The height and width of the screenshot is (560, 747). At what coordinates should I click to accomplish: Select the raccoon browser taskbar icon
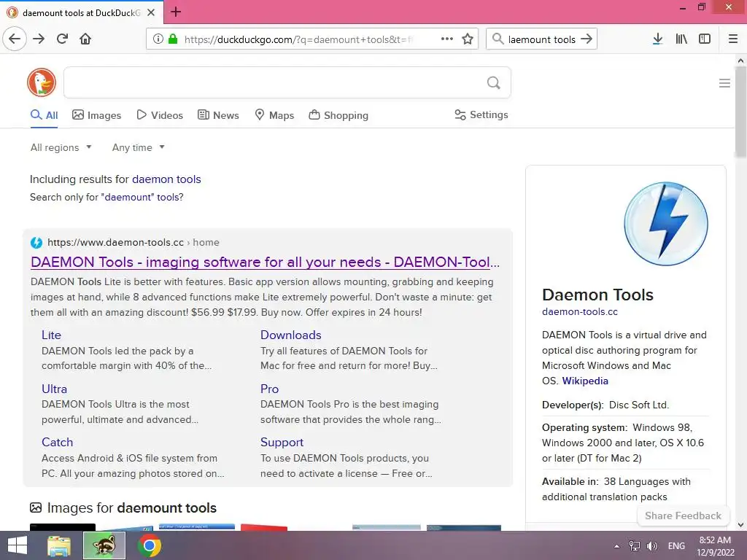click(104, 545)
